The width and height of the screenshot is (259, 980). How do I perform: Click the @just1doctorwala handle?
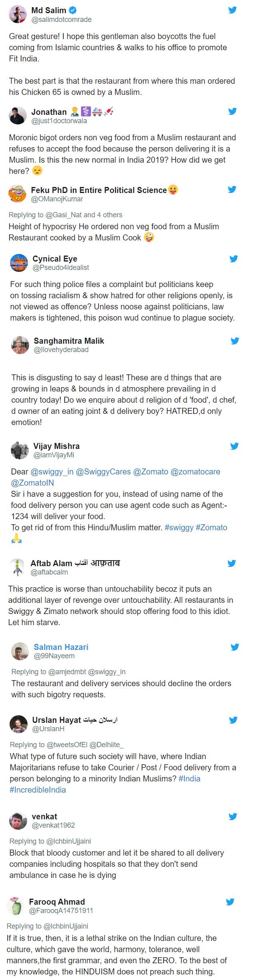click(59, 121)
